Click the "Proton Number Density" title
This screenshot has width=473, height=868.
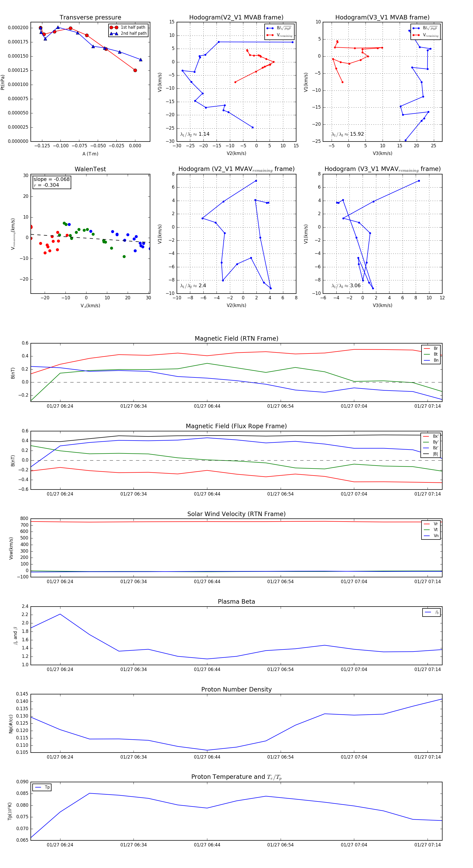pyautogui.click(x=236, y=689)
